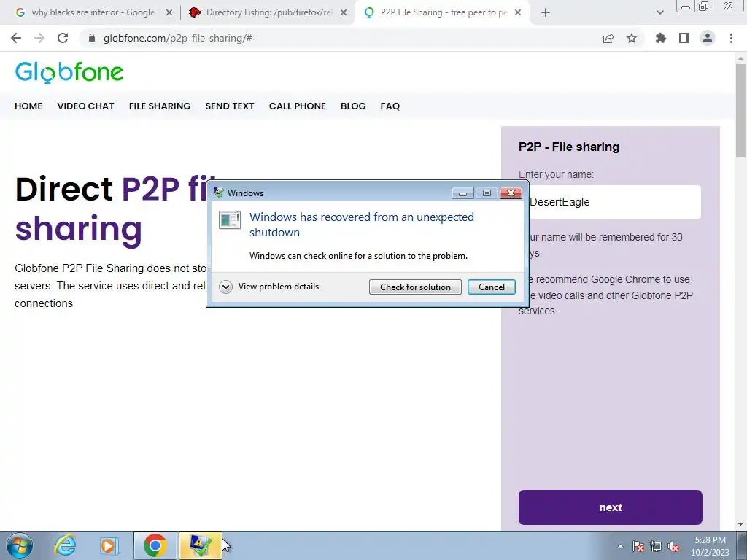Open the BLOG menu item
Viewport: 747px width, 560px height.
tap(353, 106)
